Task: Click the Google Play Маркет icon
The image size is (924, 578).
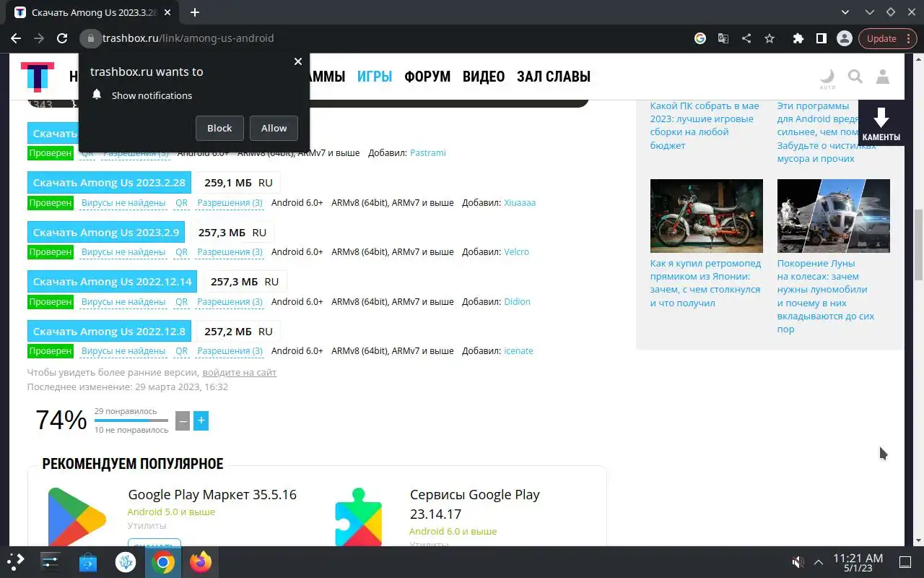Action: pyautogui.click(x=77, y=517)
